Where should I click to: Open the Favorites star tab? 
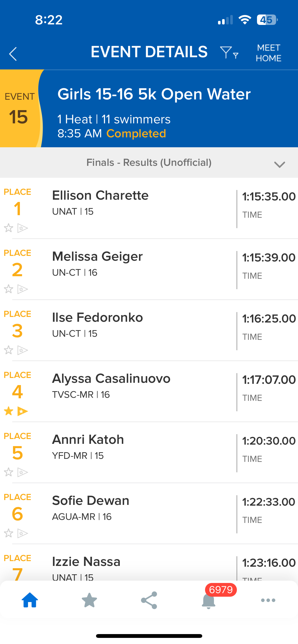[89, 600]
